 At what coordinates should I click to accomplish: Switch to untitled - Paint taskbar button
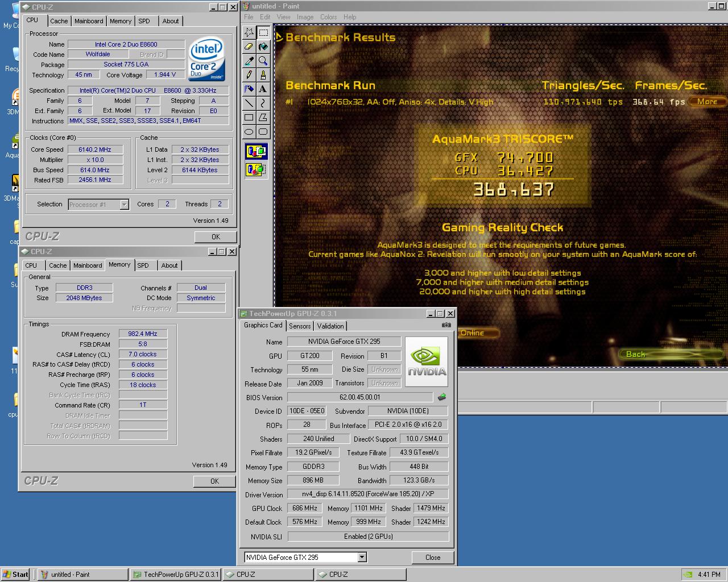tap(82, 574)
